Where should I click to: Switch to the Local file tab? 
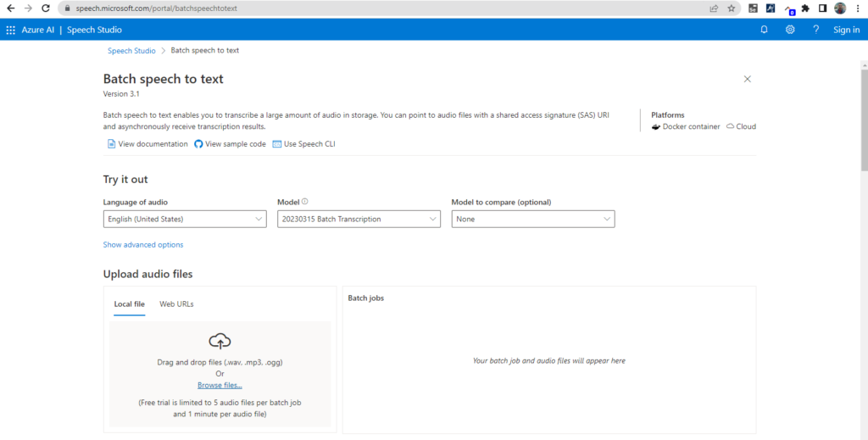tap(130, 304)
